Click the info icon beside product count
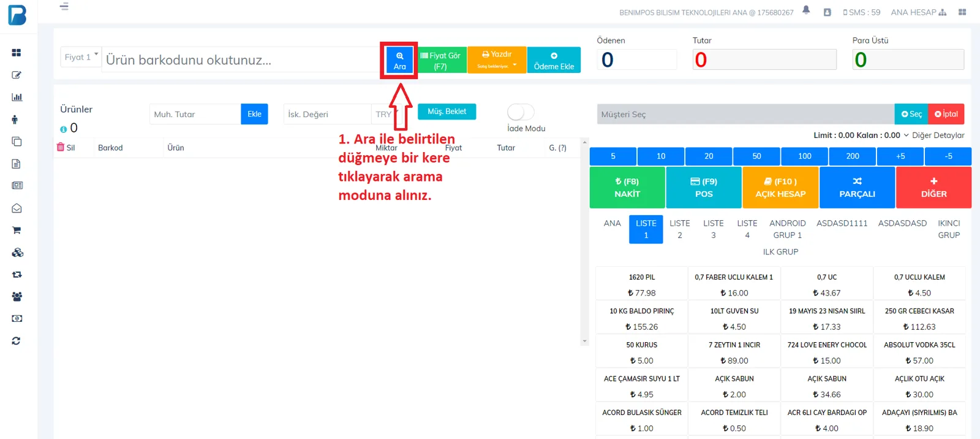The image size is (980, 439). click(x=63, y=129)
